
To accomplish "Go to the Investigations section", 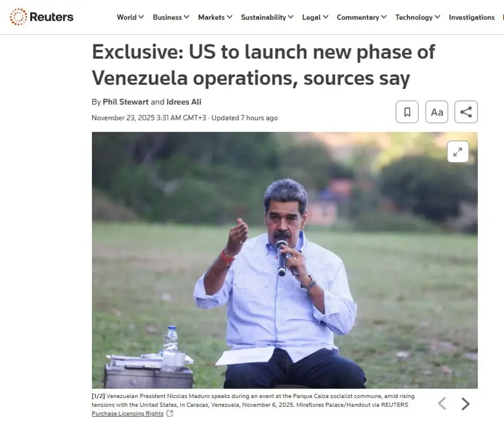I will [x=471, y=17].
